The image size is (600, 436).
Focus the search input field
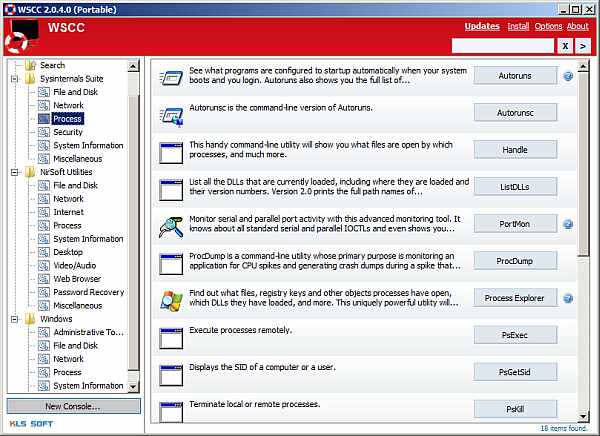(x=503, y=46)
